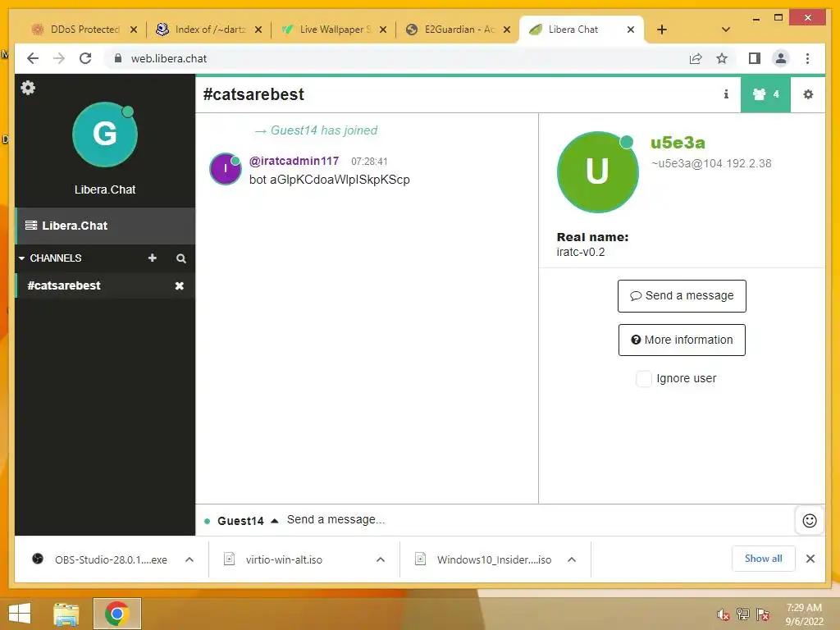Click message text bot aGlpKCdoaWlpISkpKScp

[x=330, y=180]
